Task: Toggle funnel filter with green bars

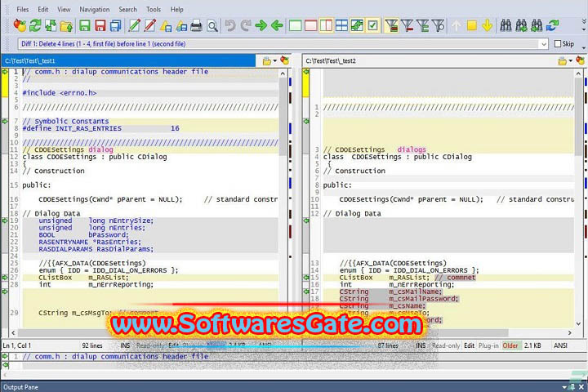Action: pyautogui.click(x=422, y=25)
